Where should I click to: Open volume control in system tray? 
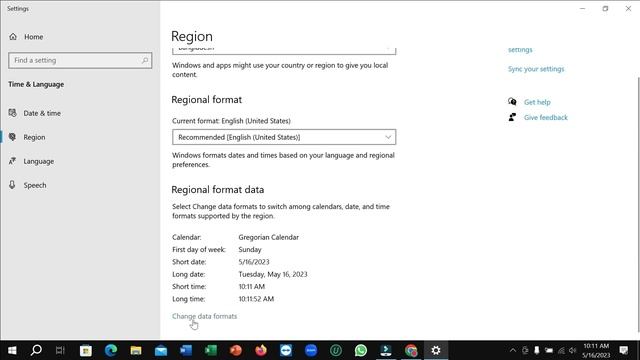pos(573,350)
